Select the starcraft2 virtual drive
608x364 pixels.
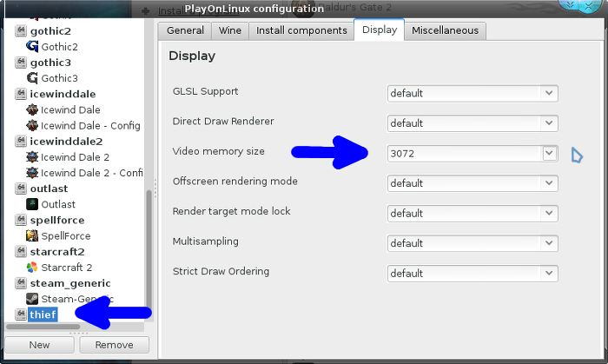(x=57, y=252)
